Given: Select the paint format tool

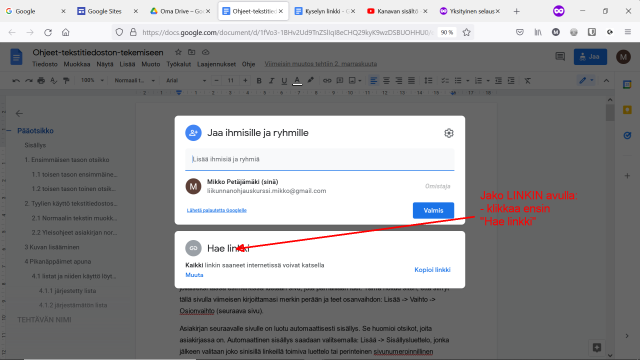Looking at the screenshot, I should pos(66,81).
